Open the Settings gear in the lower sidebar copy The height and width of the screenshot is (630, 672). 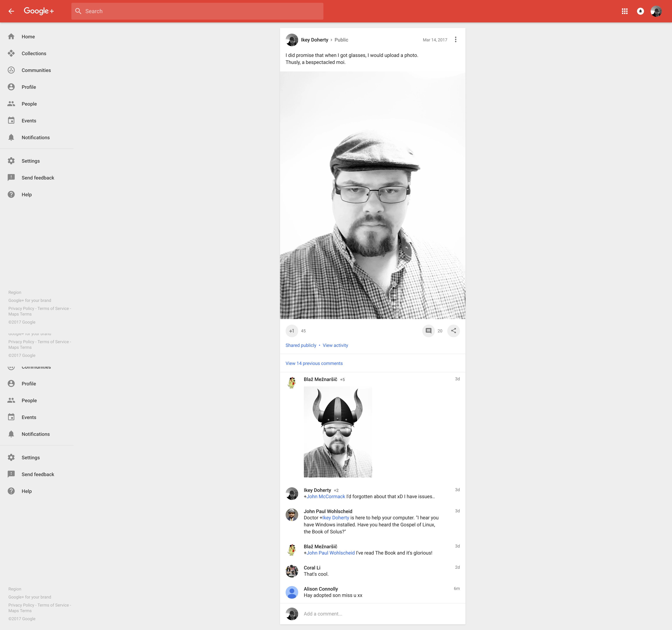point(11,458)
